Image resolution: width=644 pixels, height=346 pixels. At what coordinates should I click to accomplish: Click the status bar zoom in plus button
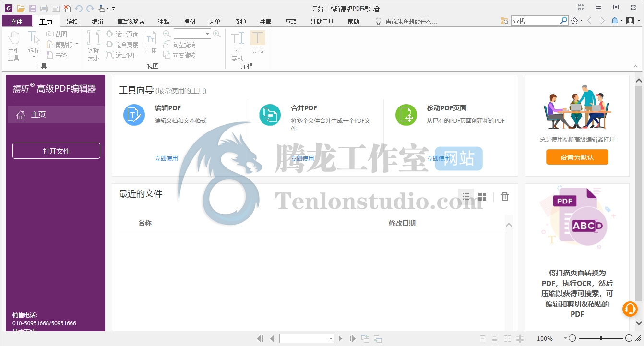coord(629,339)
